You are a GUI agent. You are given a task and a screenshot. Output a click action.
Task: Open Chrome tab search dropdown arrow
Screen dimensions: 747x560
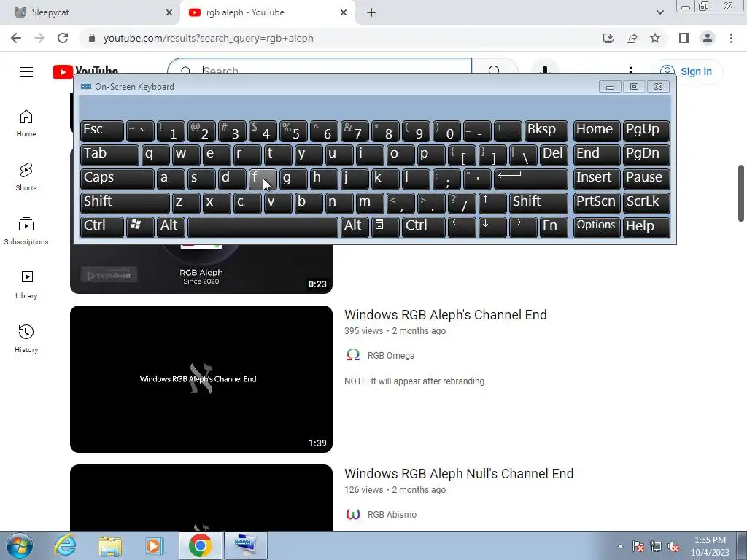(x=659, y=12)
